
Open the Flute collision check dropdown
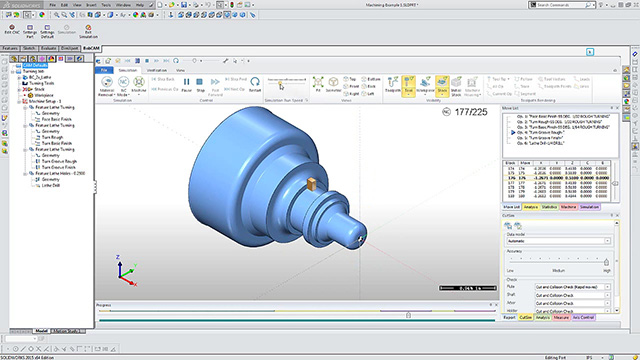[x=573, y=287]
